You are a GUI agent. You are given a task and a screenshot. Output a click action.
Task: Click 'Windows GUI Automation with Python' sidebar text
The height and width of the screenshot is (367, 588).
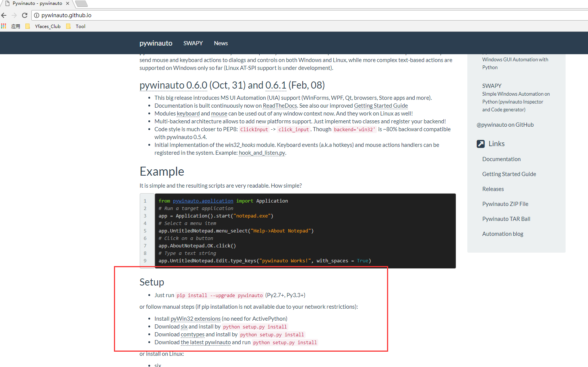515,64
